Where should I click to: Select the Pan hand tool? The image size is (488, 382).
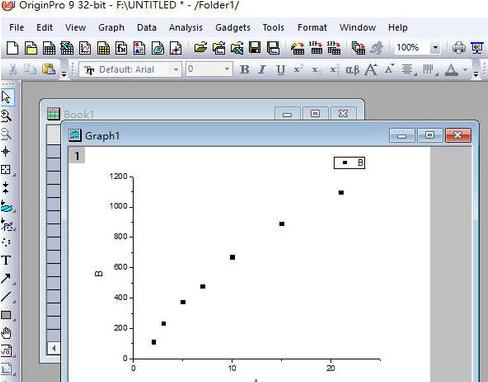pos(6,333)
